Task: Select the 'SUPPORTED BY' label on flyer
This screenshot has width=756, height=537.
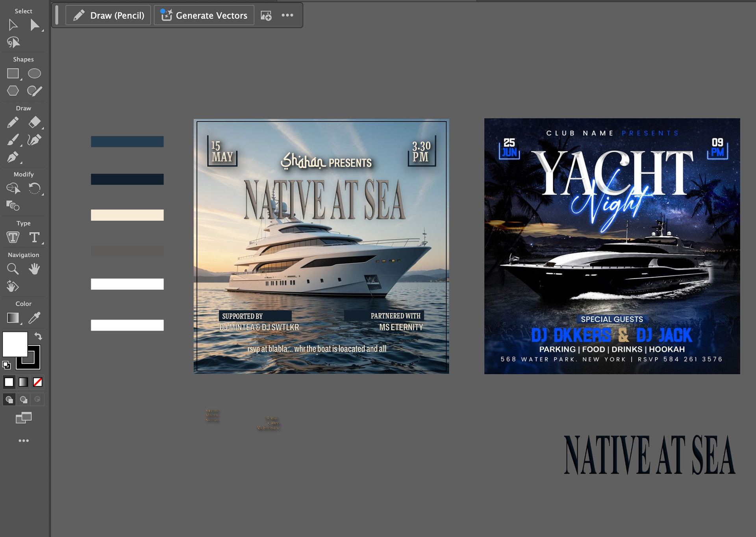Action: [242, 316]
